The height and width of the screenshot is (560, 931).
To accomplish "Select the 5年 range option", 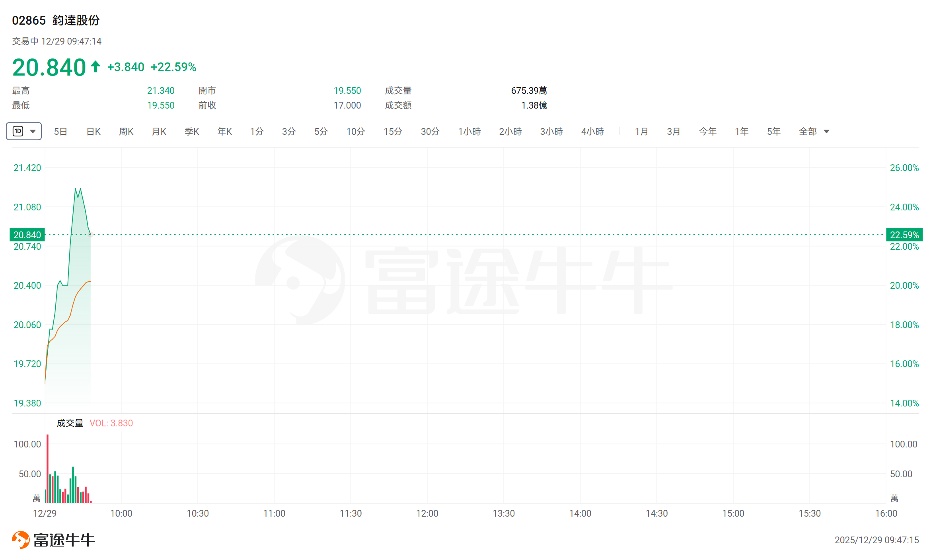I will (x=773, y=131).
